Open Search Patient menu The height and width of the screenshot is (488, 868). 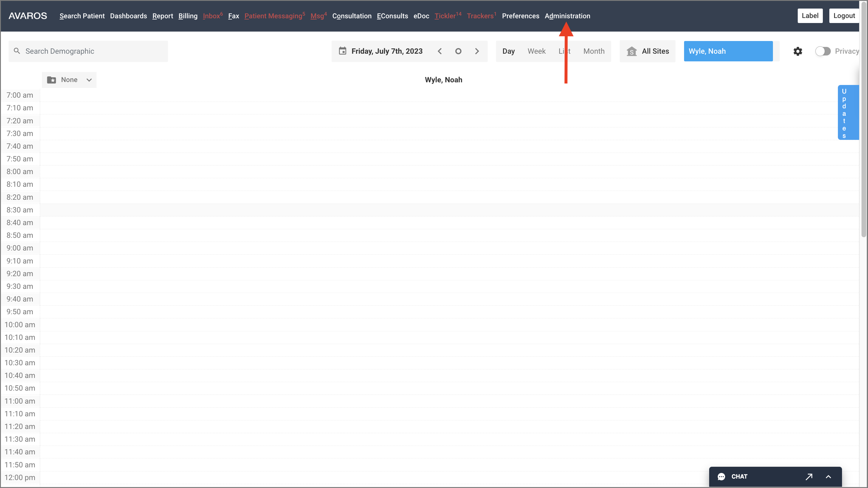82,16
